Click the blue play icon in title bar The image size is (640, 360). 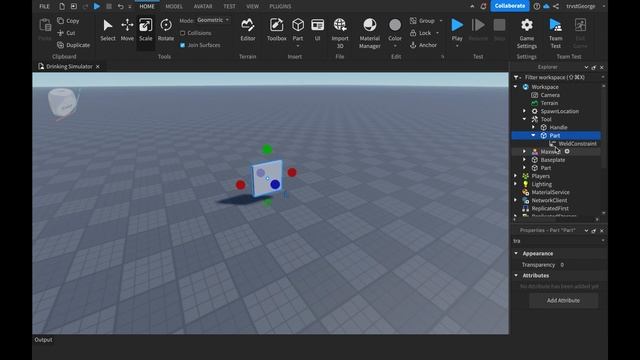click(97, 6)
